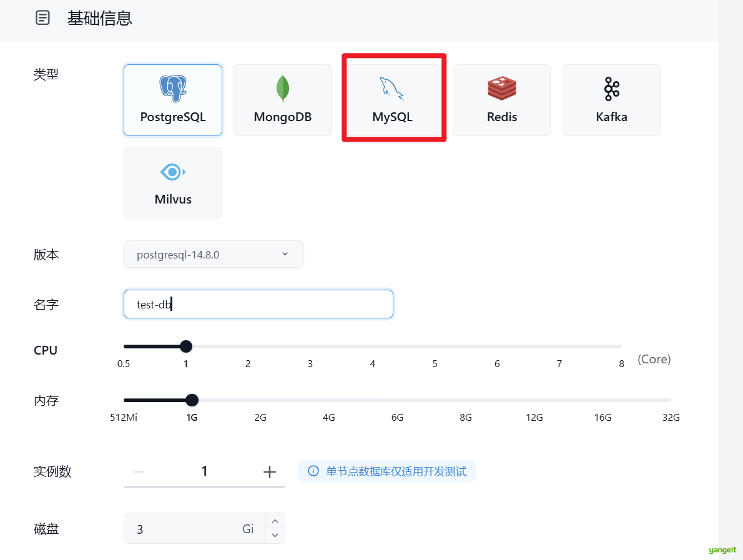Click the Kafka node logo
Image resolution: width=743 pixels, height=560 pixels.
(612, 89)
